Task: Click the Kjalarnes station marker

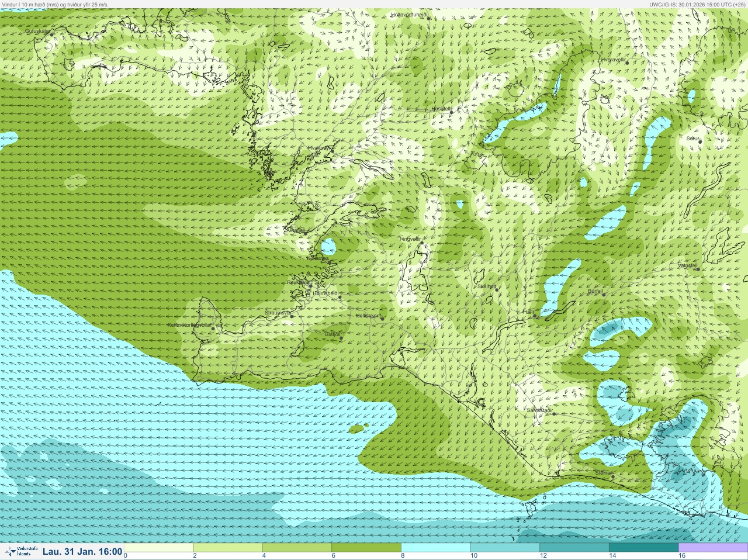Action: click(330, 262)
